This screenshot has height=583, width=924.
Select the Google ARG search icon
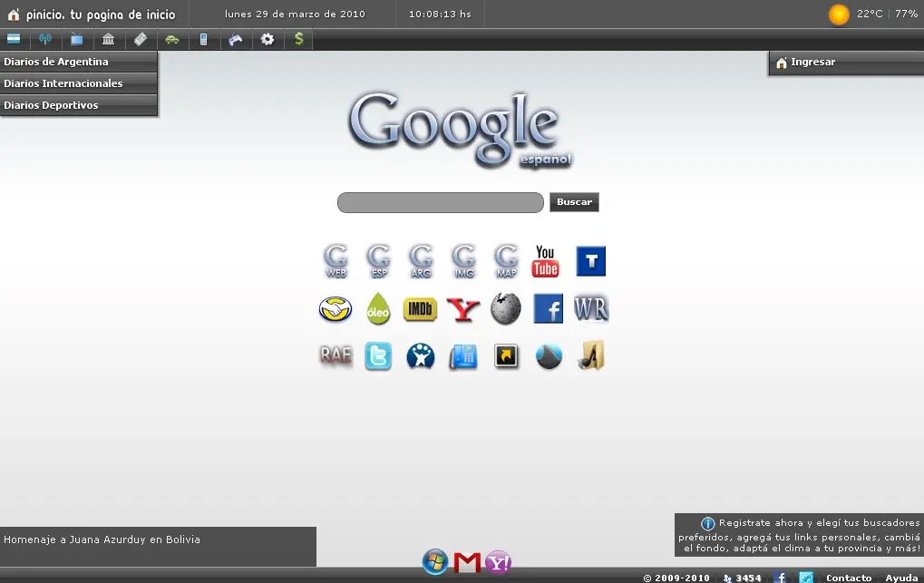click(x=422, y=261)
